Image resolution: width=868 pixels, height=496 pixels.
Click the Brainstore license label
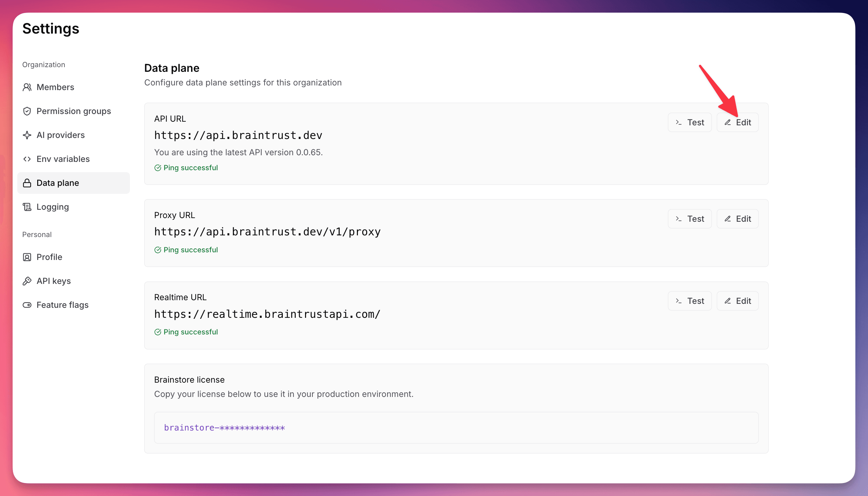click(189, 380)
